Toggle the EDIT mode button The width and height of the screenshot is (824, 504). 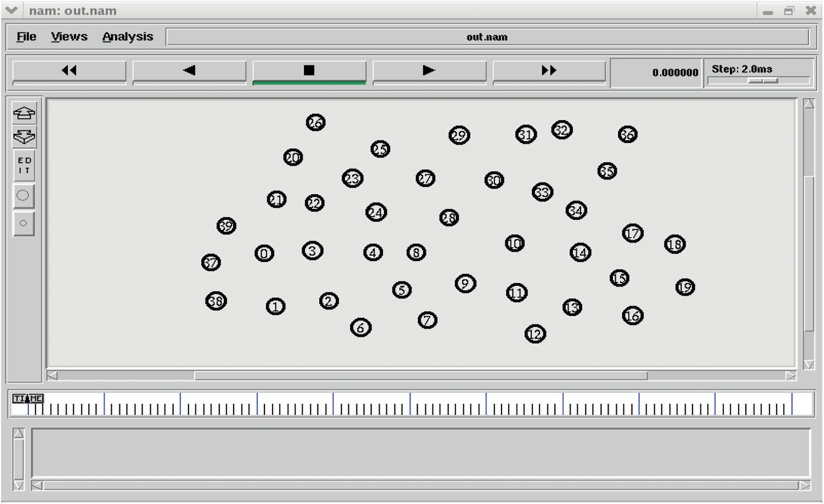pyautogui.click(x=24, y=165)
